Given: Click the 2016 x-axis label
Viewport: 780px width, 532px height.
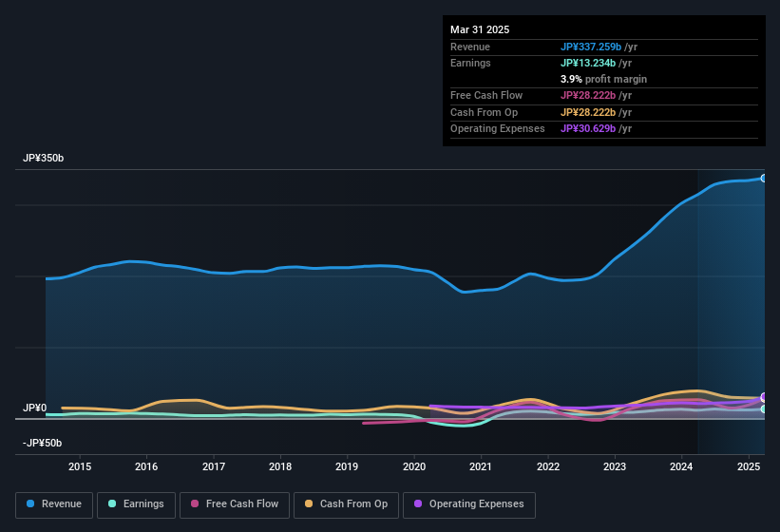Looking at the screenshot, I should point(146,466).
